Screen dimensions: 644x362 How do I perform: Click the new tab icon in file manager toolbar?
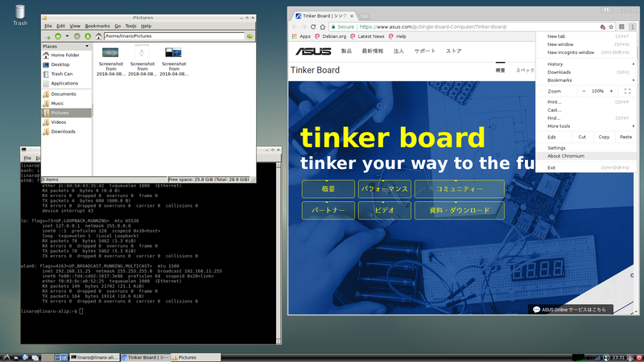coord(47,36)
